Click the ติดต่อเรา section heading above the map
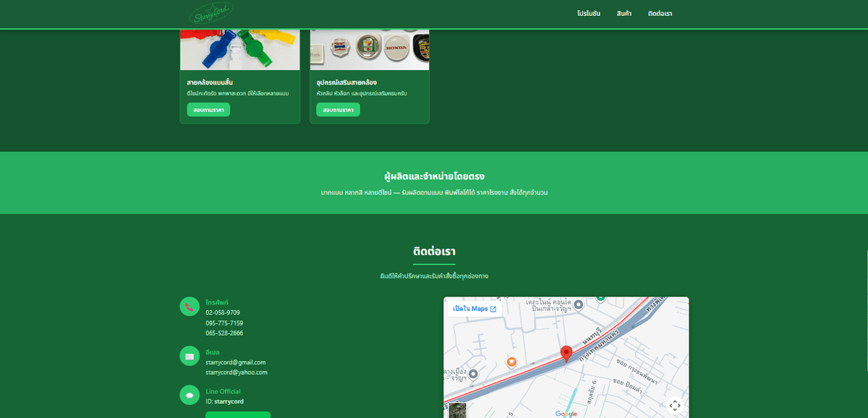Viewport: 868px width, 418px height. (434, 252)
